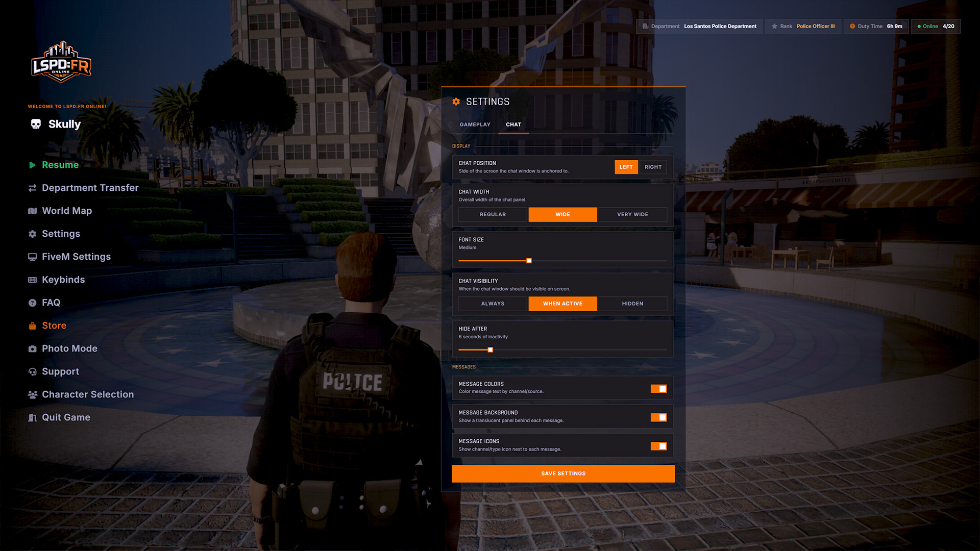Click the Duty Time clock icon
This screenshot has height=551, width=980.
(852, 26)
